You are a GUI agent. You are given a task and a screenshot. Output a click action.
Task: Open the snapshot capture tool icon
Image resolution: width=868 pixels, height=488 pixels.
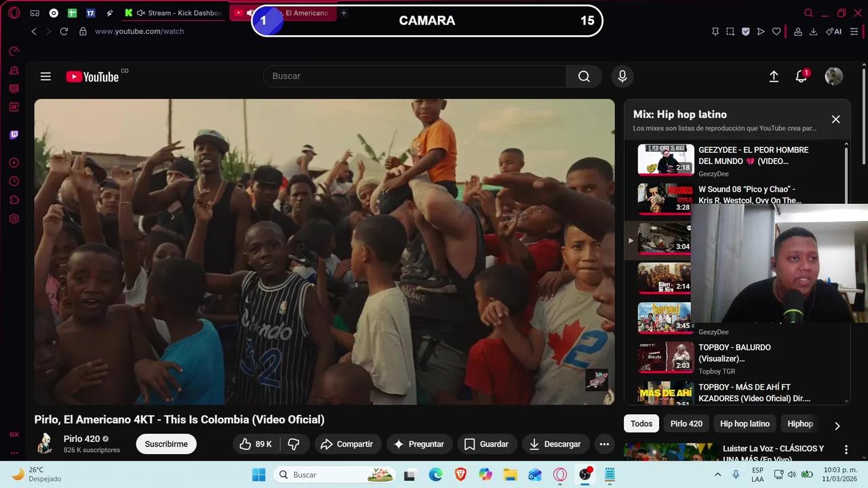coord(730,31)
